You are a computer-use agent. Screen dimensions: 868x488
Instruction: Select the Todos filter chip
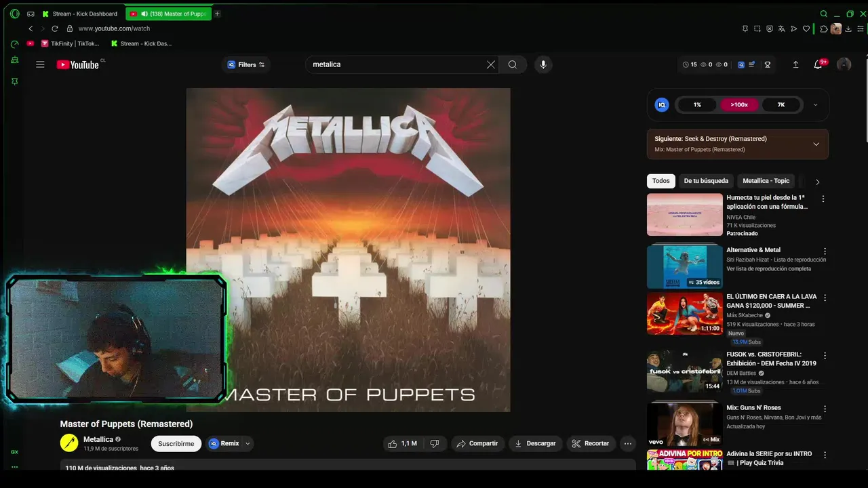pos(661,181)
